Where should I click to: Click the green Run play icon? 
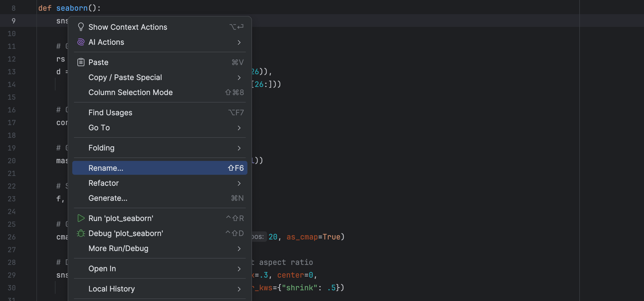pyautogui.click(x=81, y=218)
